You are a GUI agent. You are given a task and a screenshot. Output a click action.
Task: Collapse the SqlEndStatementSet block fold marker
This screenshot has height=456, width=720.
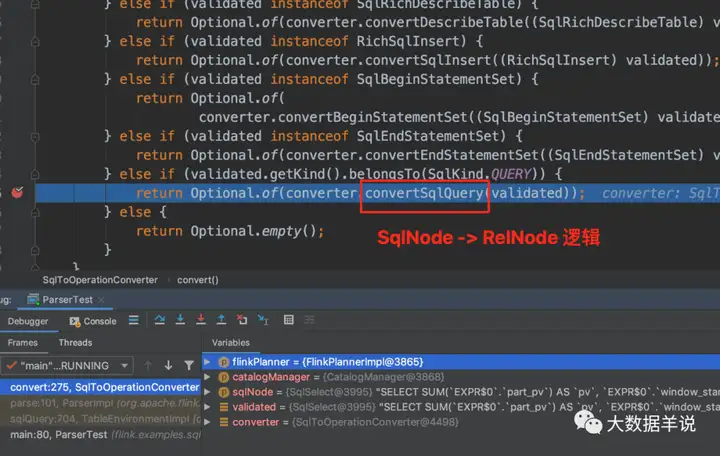[x=35, y=136]
